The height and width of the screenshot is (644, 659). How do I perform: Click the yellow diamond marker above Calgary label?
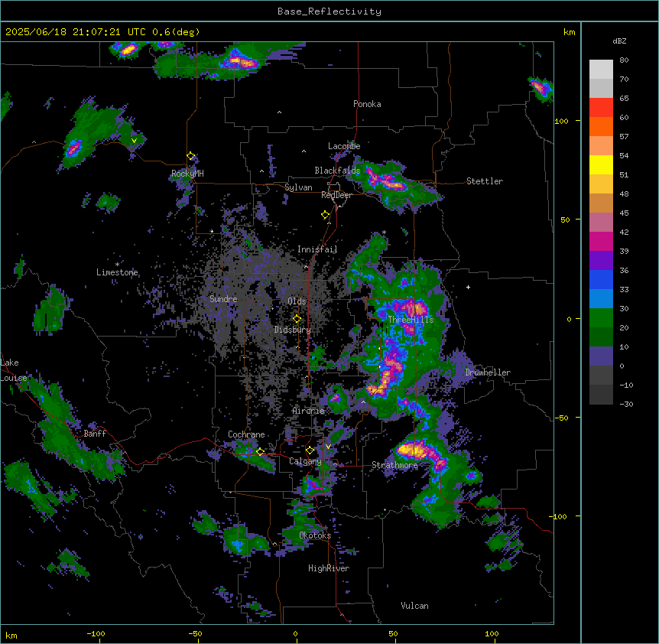(x=310, y=450)
